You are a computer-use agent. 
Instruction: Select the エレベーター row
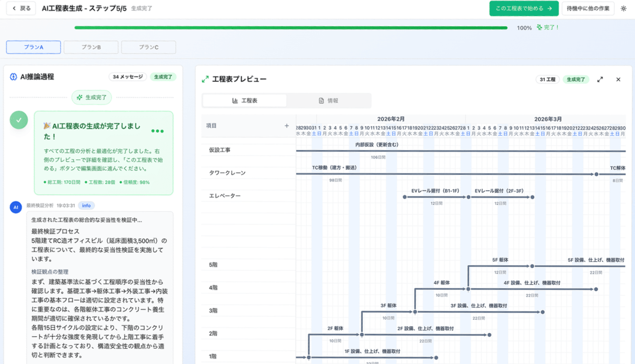click(248, 196)
